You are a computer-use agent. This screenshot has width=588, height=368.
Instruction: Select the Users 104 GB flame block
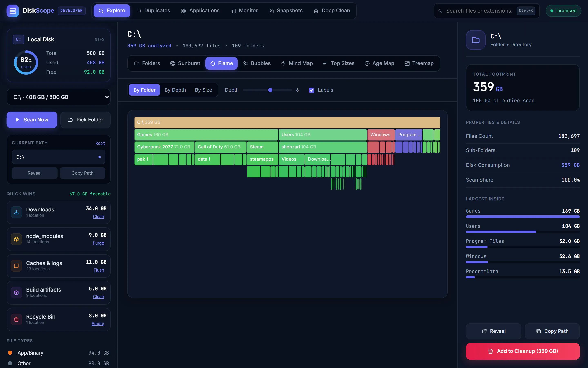323,135
